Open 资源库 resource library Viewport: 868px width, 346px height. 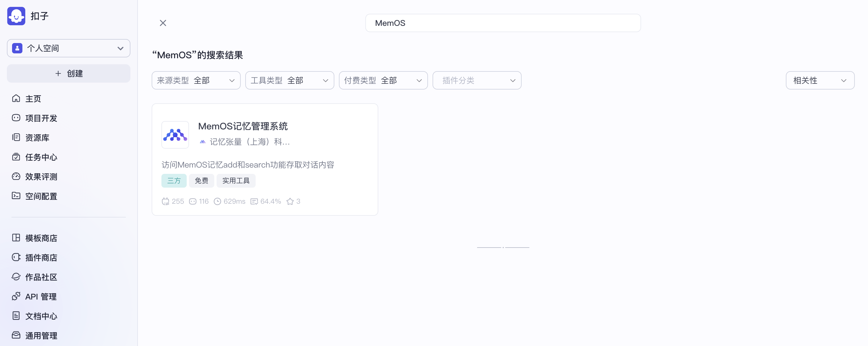(37, 137)
